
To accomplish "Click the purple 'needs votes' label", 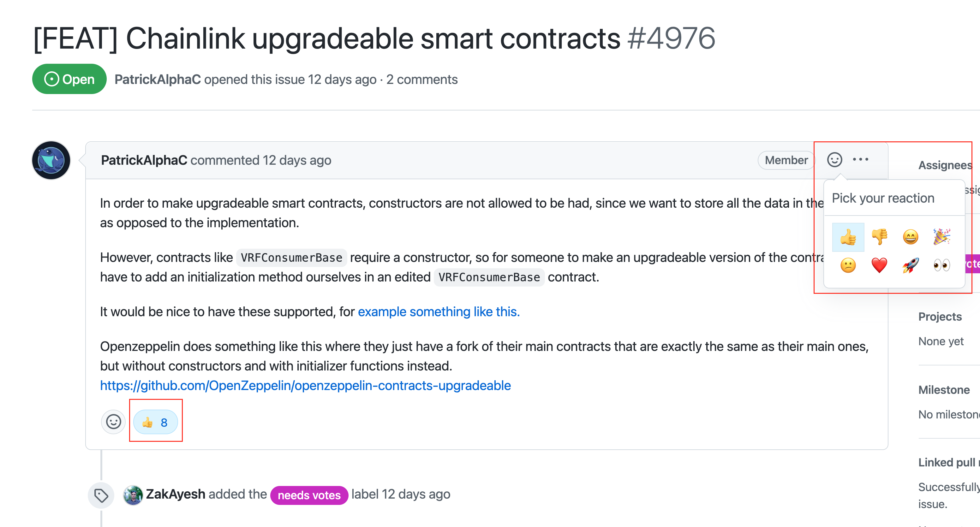I will pos(309,495).
